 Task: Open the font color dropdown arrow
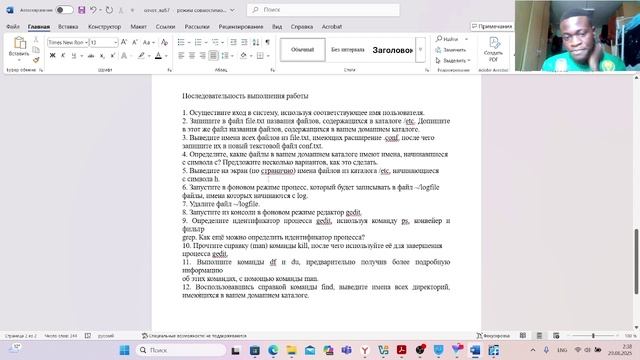[x=166, y=56]
